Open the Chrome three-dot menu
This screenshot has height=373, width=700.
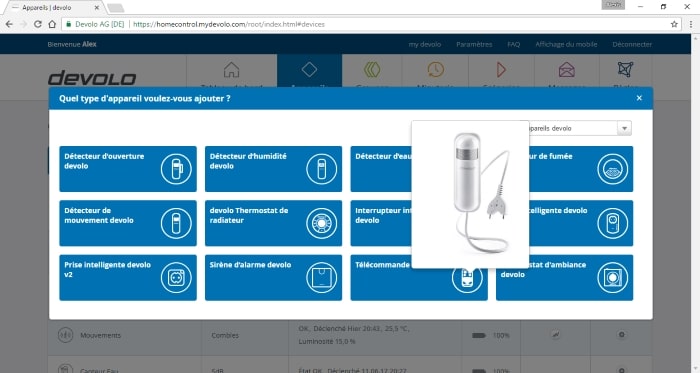point(691,24)
